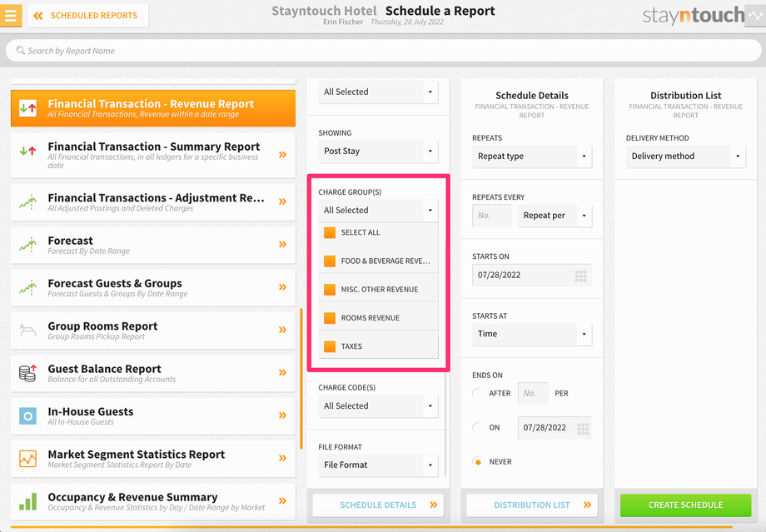Screen dimensions: 766x532
Task: Click the chevron arrow on the Forecast row
Action: click(x=282, y=244)
